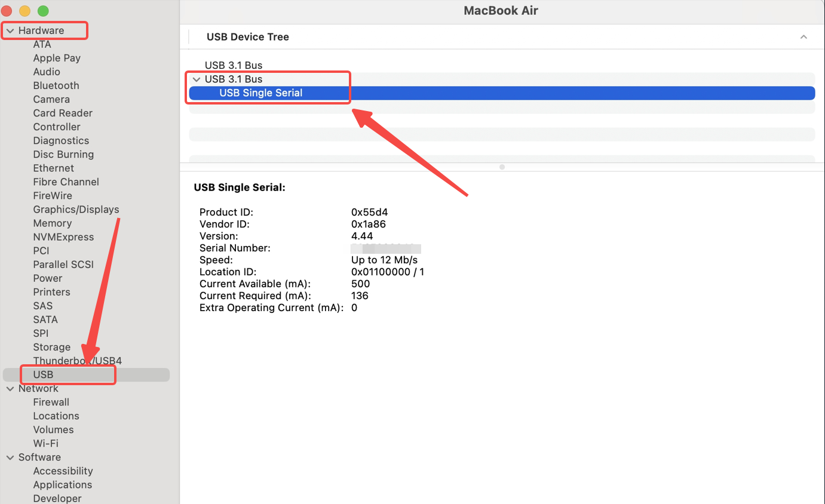Select Locations in the sidebar
Image resolution: width=825 pixels, height=504 pixels.
point(56,416)
